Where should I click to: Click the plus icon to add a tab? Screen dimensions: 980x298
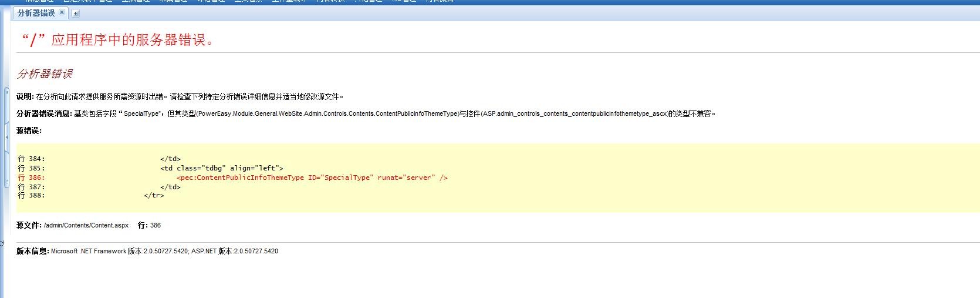click(x=76, y=13)
